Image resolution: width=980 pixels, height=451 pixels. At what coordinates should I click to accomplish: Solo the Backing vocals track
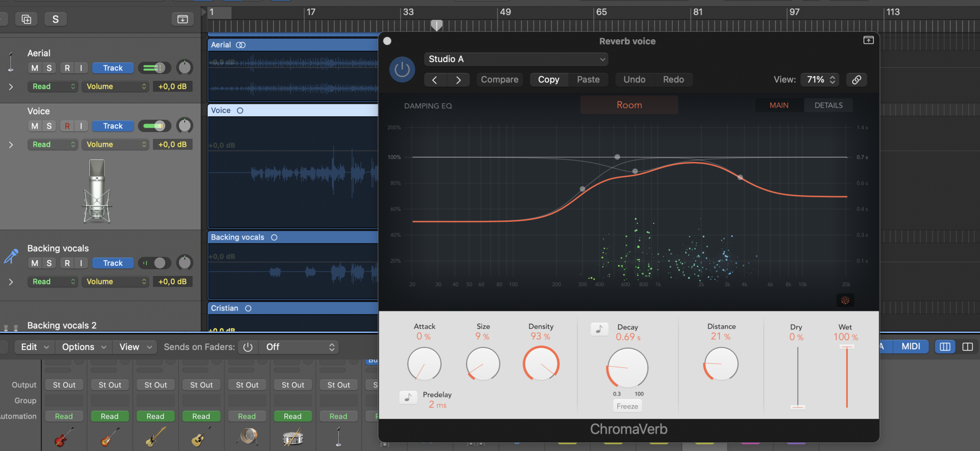point(49,263)
